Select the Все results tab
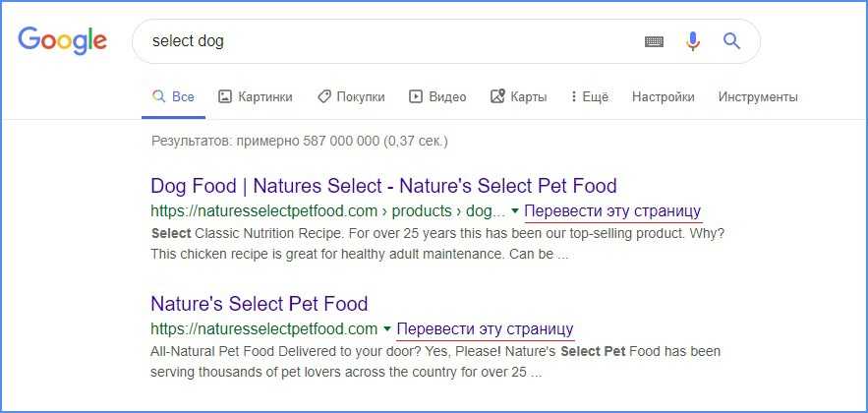 pos(173,96)
